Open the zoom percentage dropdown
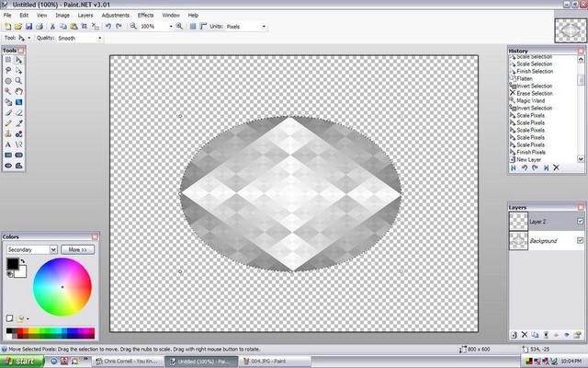This screenshot has width=588, height=368. click(x=171, y=27)
